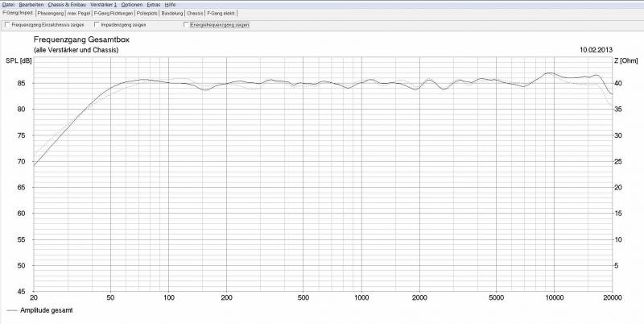Image resolution: width=644 pixels, height=324 pixels.
Task: Switch to the max. Pegel tab
Action: [x=78, y=14]
